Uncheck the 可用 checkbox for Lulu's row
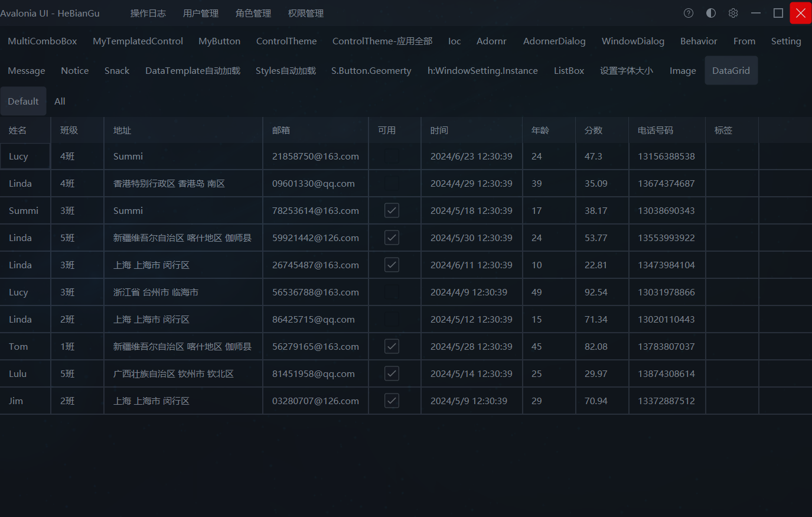812x517 pixels. 392,373
